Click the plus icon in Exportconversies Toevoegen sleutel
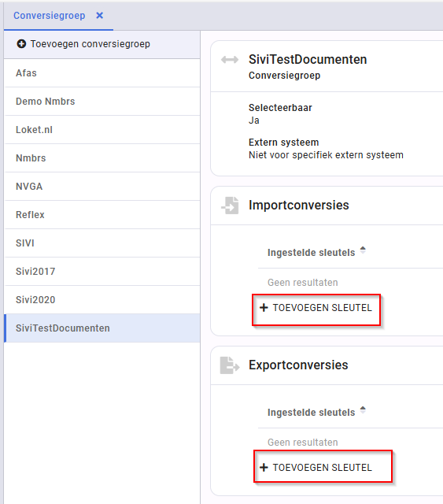This screenshot has width=443, height=504. [x=264, y=467]
